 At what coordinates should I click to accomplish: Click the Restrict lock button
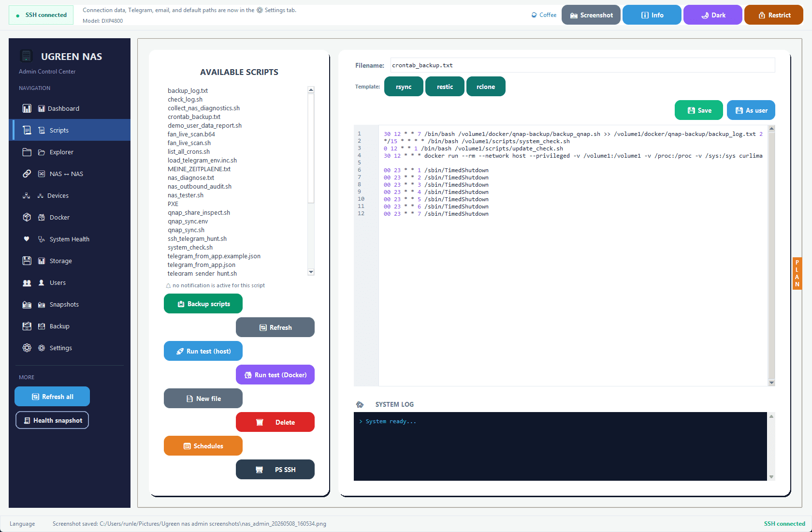point(774,15)
